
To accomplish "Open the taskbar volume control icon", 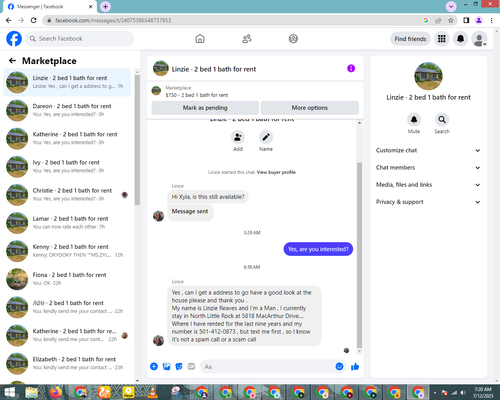I will [463, 393].
